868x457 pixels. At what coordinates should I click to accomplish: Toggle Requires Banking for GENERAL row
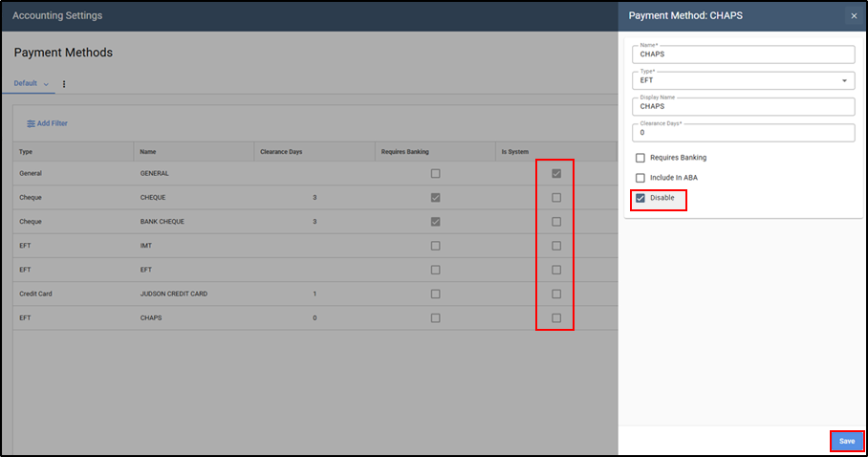(436, 173)
